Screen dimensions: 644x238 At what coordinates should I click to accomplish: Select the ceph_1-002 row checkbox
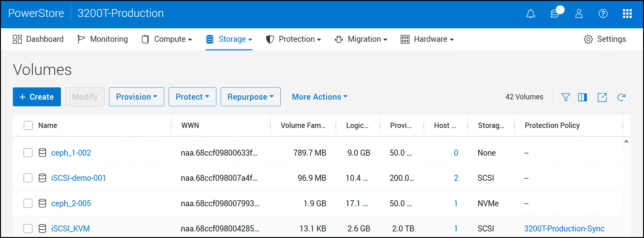pos(28,153)
